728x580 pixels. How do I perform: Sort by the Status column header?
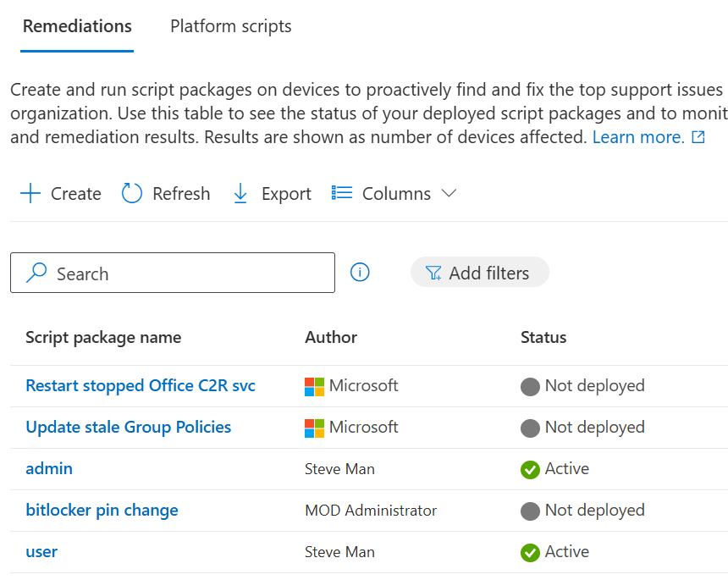point(543,338)
